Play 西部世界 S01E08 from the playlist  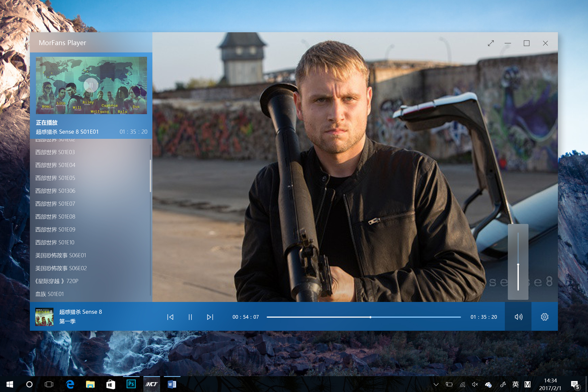[x=55, y=216]
